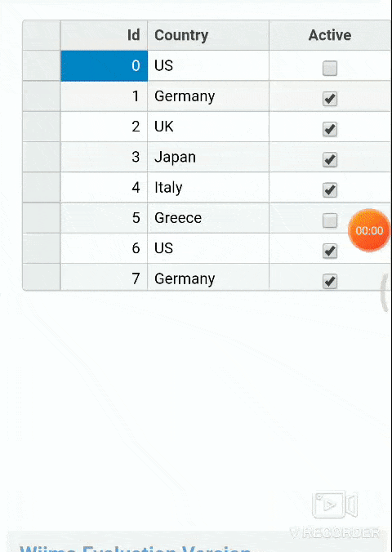Uncheck Active checkbox for UK row

coord(330,129)
